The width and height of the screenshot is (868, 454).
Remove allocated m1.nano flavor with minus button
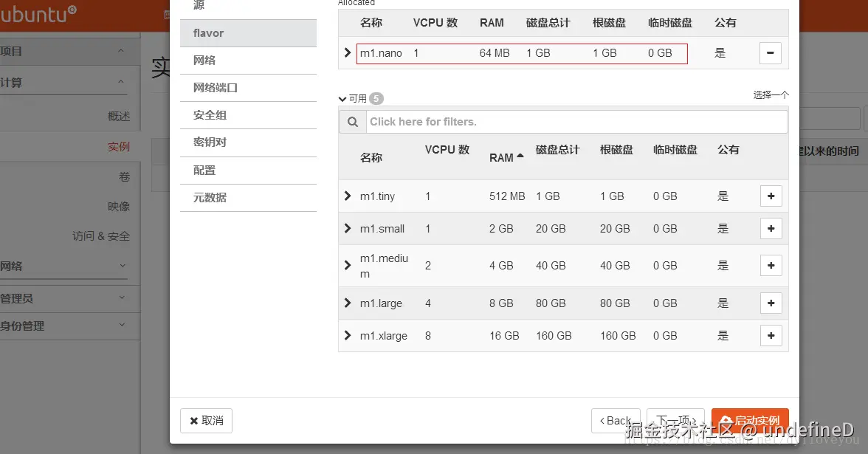tap(770, 53)
